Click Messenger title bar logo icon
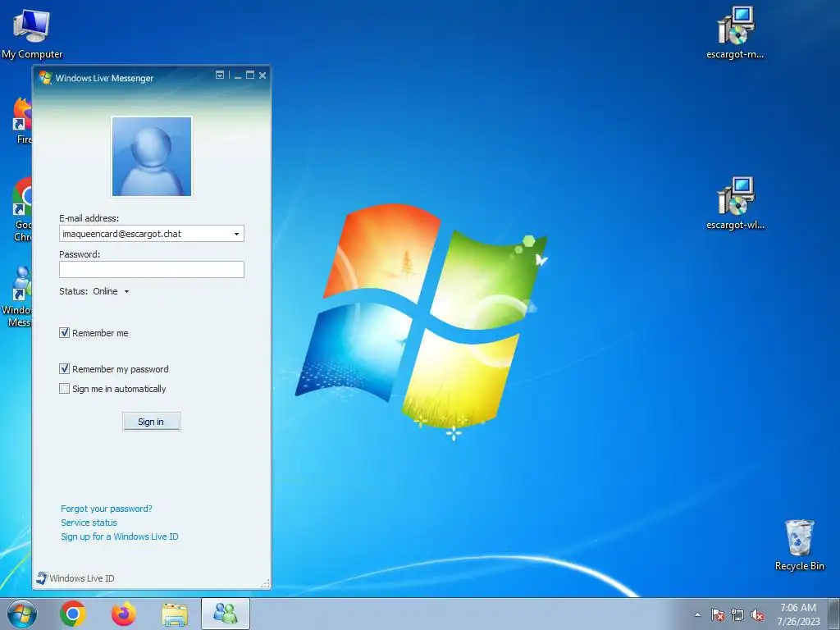Viewport: 840px width, 630px height. coord(45,78)
